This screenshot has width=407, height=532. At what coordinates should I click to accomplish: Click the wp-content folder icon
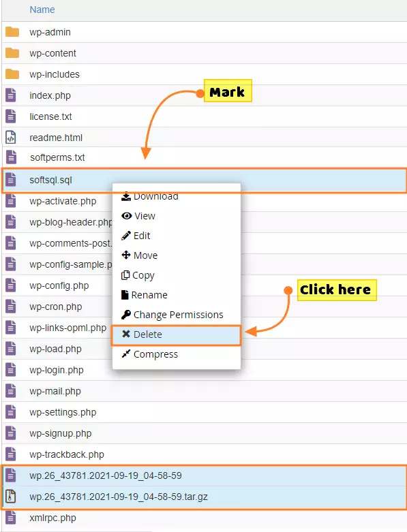tap(12, 53)
